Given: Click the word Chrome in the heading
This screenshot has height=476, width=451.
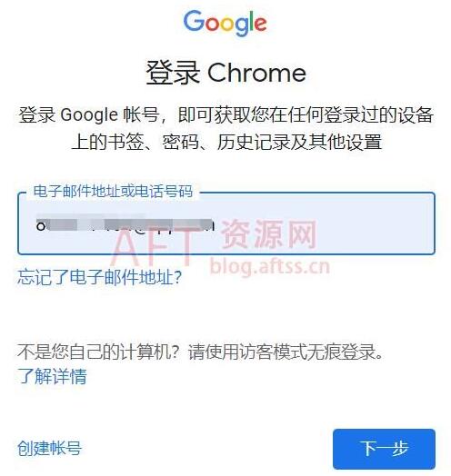Looking at the screenshot, I should click(256, 74).
